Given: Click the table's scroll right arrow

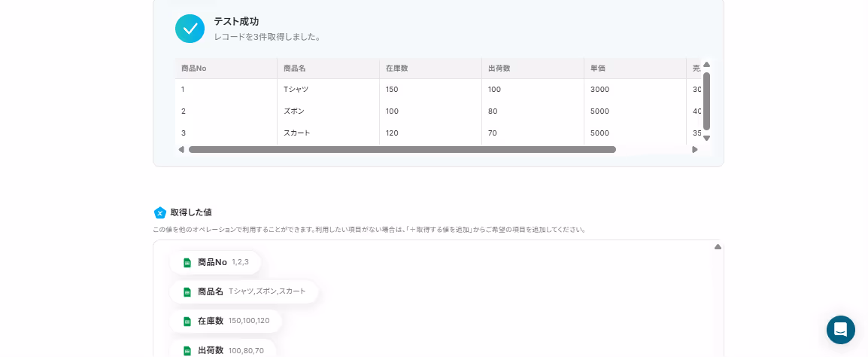Looking at the screenshot, I should [695, 150].
